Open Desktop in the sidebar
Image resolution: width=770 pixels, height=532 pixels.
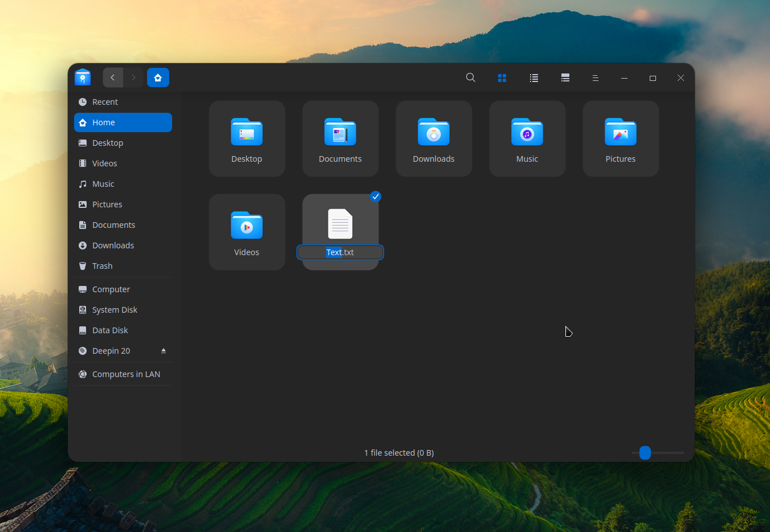coord(123,143)
